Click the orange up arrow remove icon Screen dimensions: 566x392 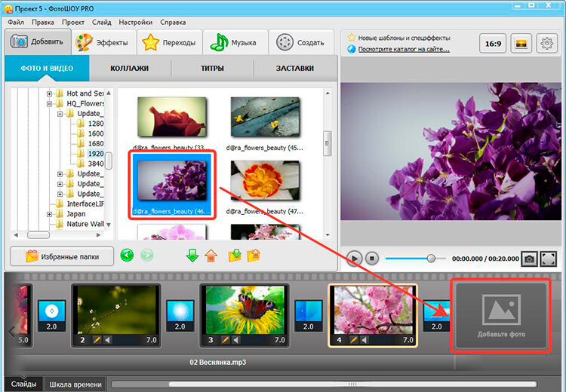point(211,256)
